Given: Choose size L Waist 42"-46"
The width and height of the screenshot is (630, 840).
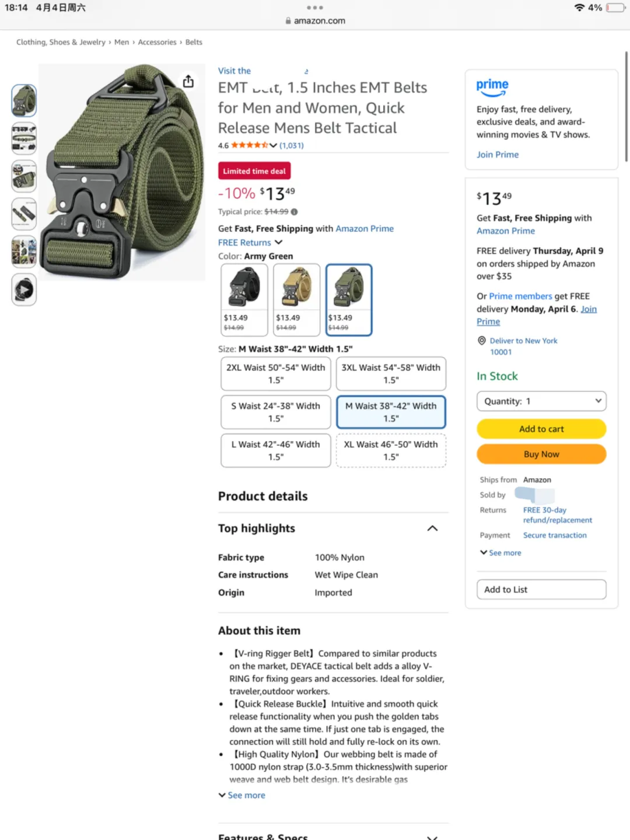Looking at the screenshot, I should 276,450.
